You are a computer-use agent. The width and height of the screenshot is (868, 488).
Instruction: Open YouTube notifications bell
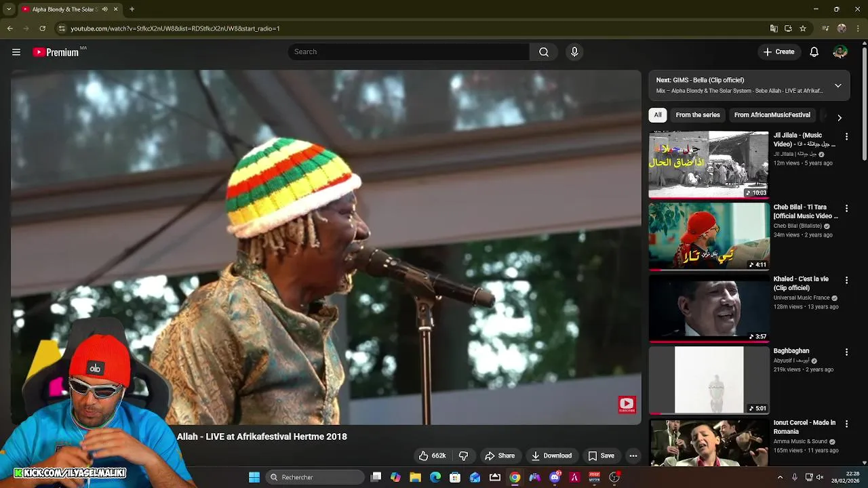814,52
